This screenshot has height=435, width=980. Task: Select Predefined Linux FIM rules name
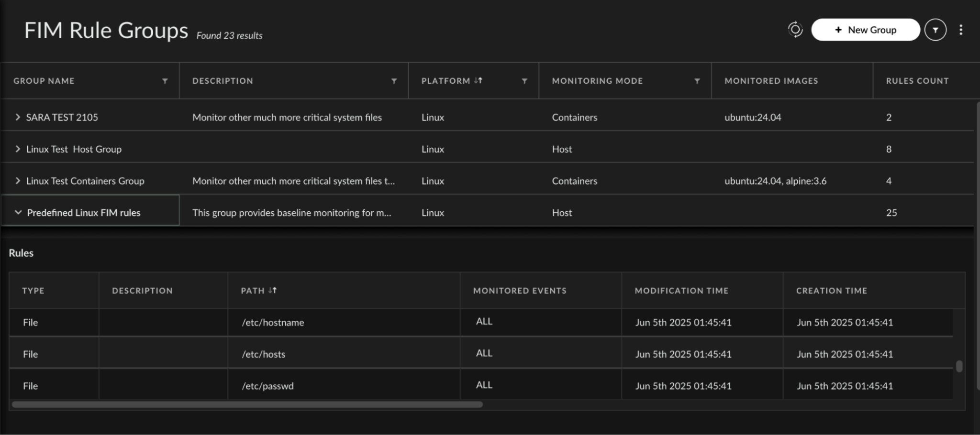click(84, 213)
